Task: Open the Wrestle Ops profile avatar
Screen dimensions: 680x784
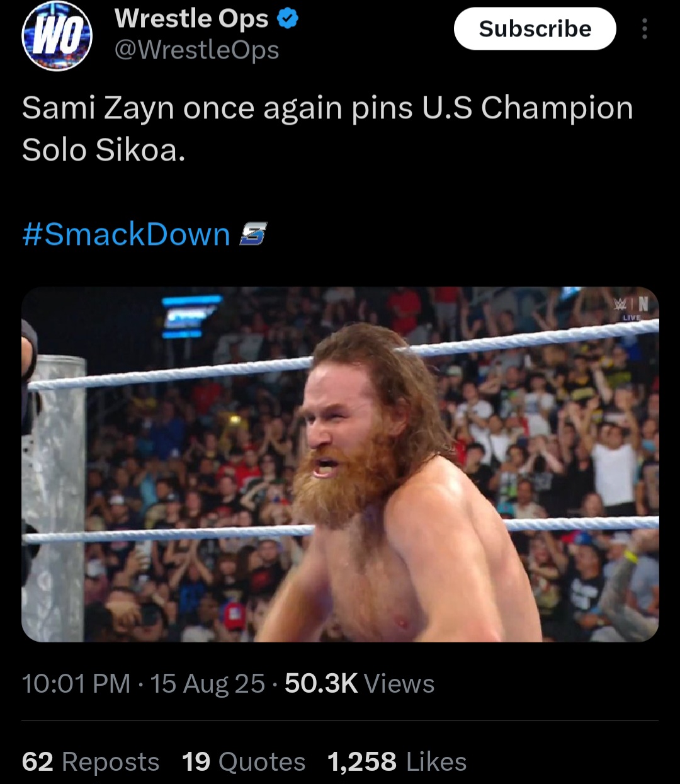Action: 57,36
